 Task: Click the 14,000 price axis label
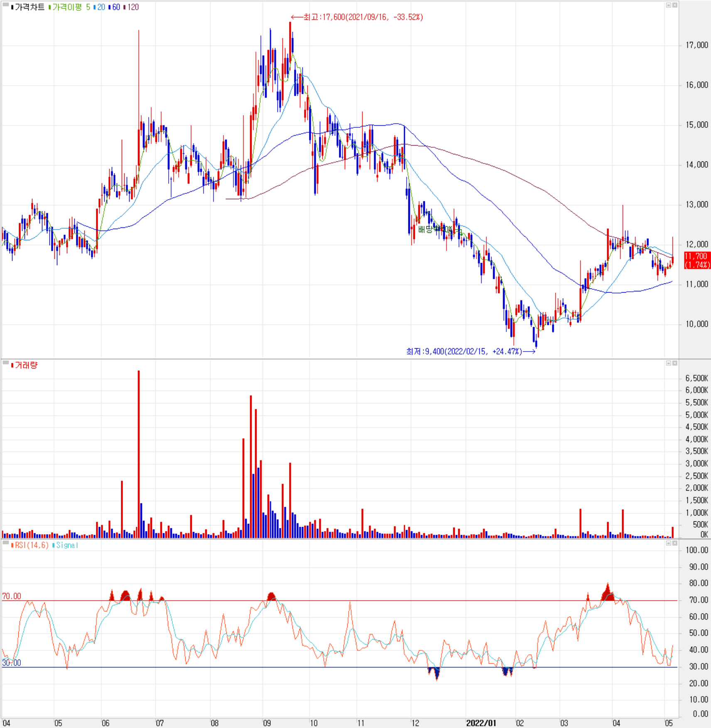click(696, 165)
